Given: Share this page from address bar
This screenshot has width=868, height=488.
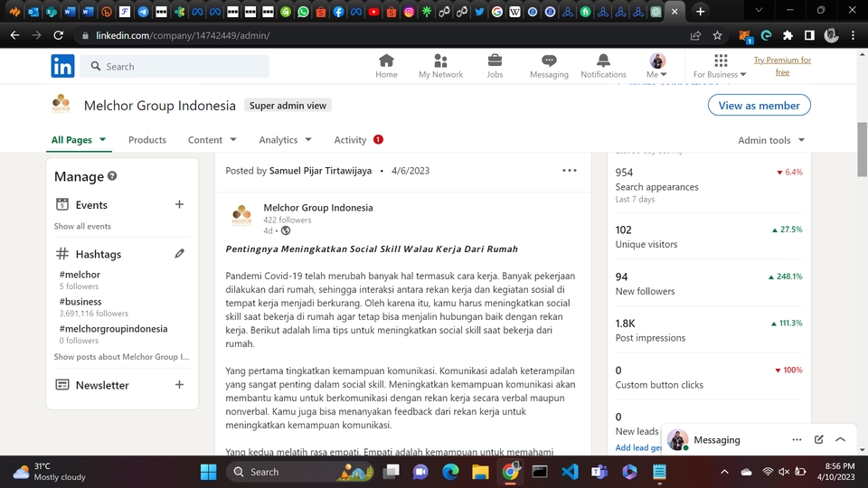Looking at the screenshot, I should click(696, 35).
